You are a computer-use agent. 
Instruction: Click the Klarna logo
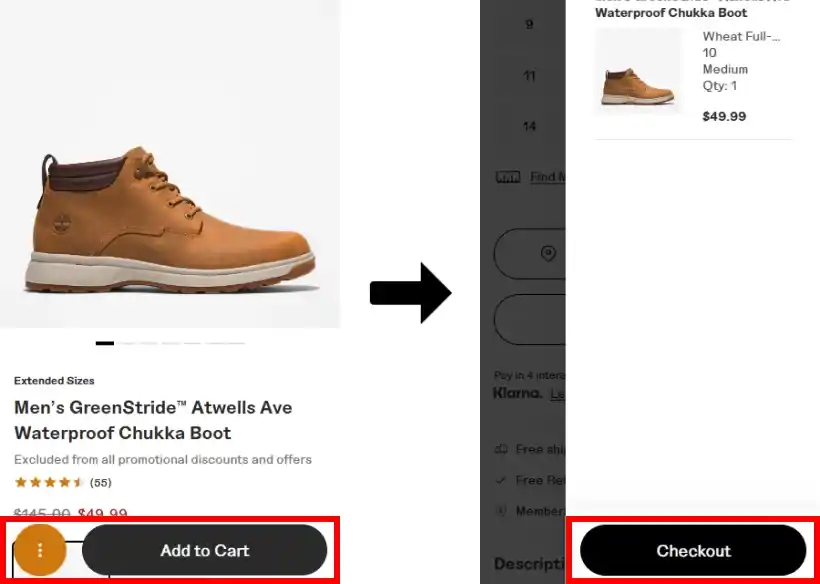[517, 394]
